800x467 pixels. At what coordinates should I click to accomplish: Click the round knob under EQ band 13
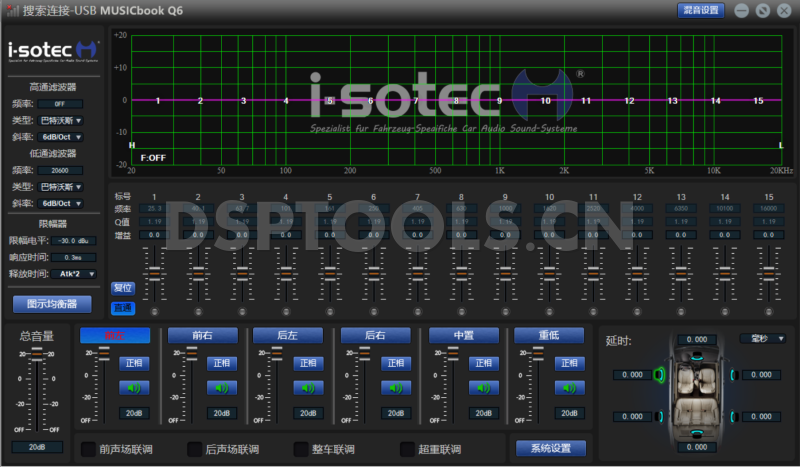pos(681,311)
